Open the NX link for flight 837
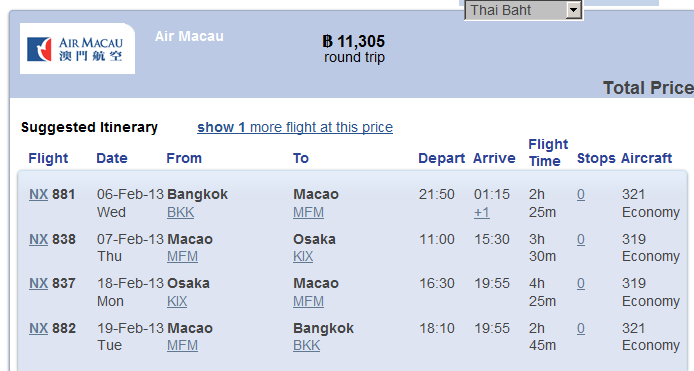This screenshot has height=371, width=694. click(x=38, y=283)
